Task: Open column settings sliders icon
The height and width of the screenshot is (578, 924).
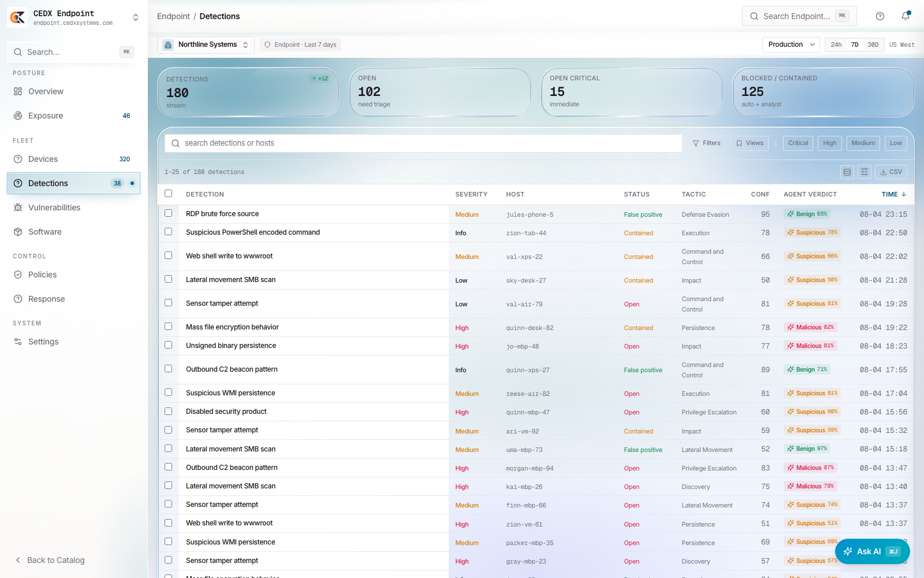Action: point(865,172)
